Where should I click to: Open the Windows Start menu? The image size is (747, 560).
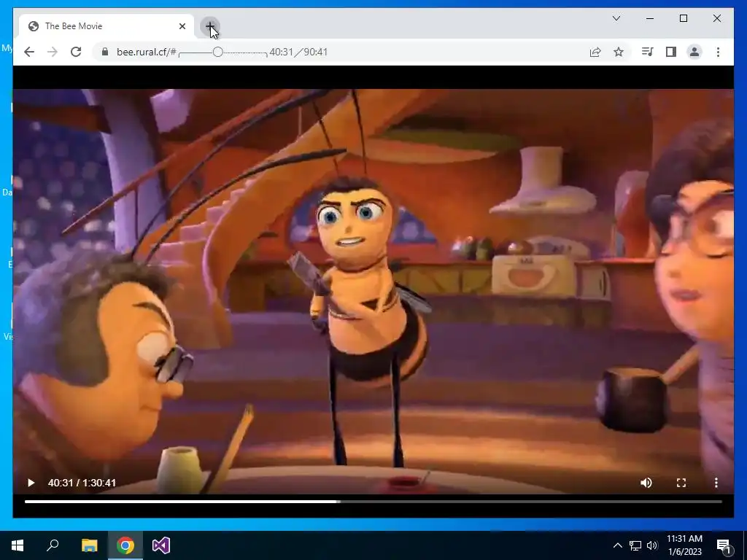[x=18, y=545]
